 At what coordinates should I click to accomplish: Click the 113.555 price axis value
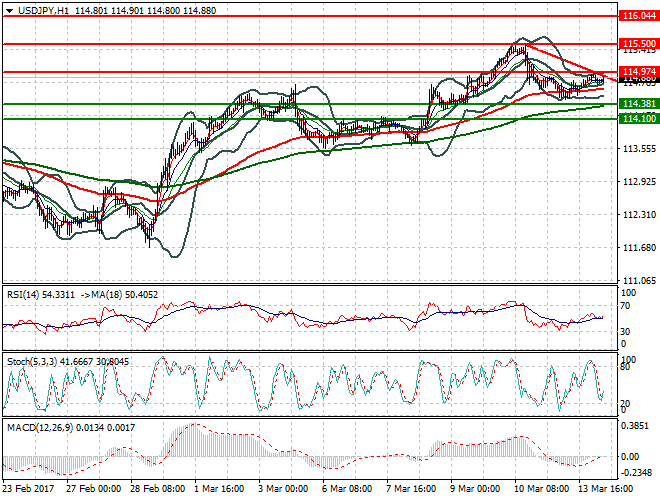tap(639, 149)
